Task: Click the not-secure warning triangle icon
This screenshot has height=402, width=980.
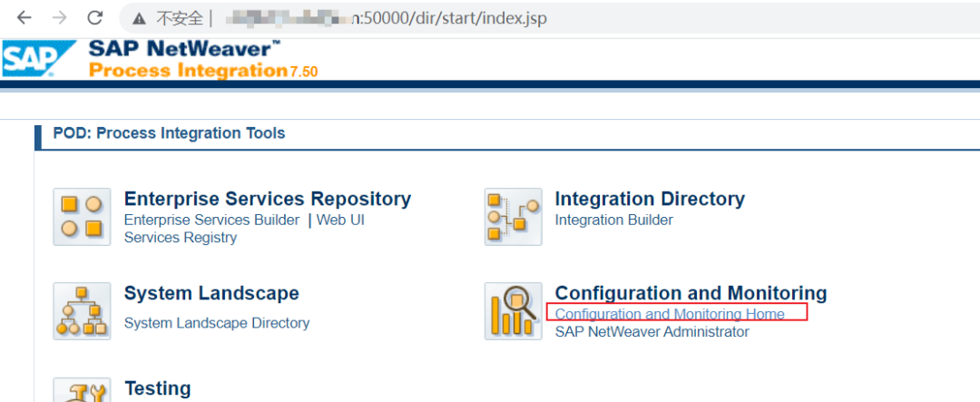Action: point(140,19)
